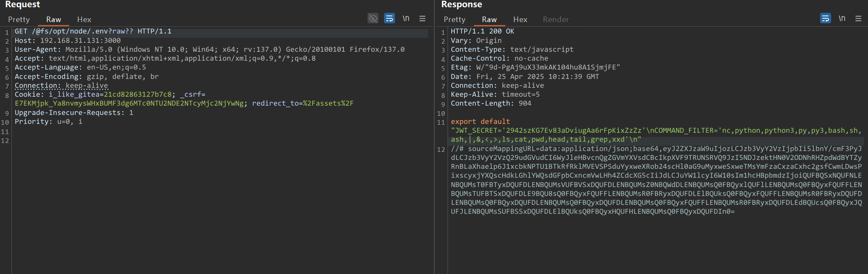Image resolution: width=868 pixels, height=274 pixels.
Task: Open the Request panel hamburger menu
Action: coord(423,18)
